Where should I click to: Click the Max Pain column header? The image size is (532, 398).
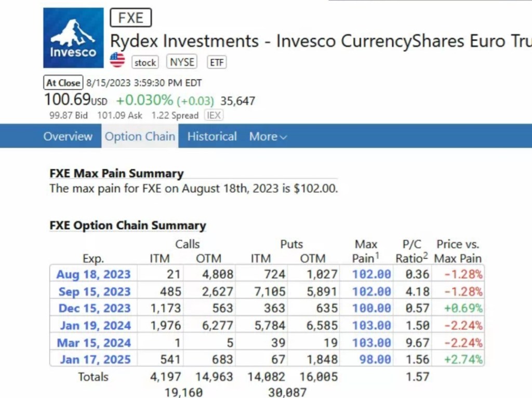(x=366, y=251)
